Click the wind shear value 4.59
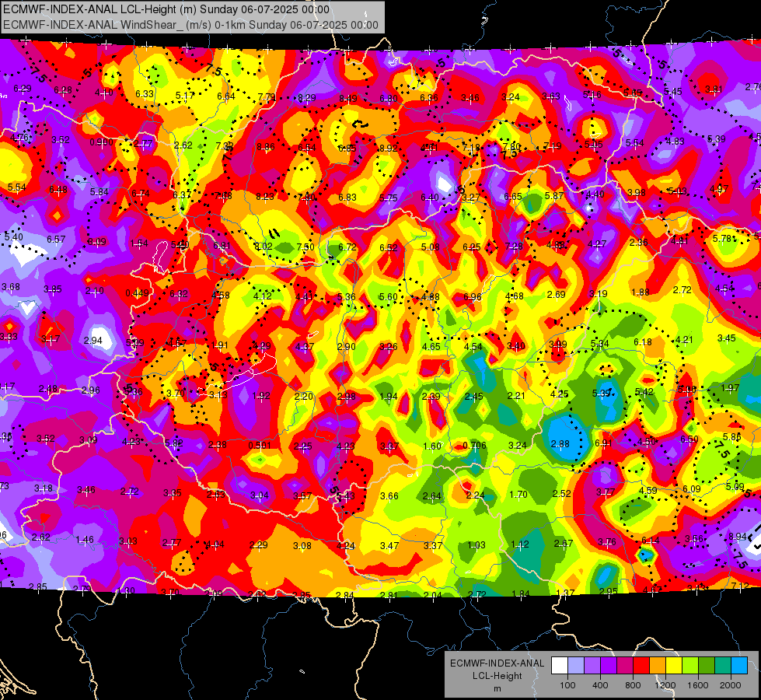 tap(648, 491)
